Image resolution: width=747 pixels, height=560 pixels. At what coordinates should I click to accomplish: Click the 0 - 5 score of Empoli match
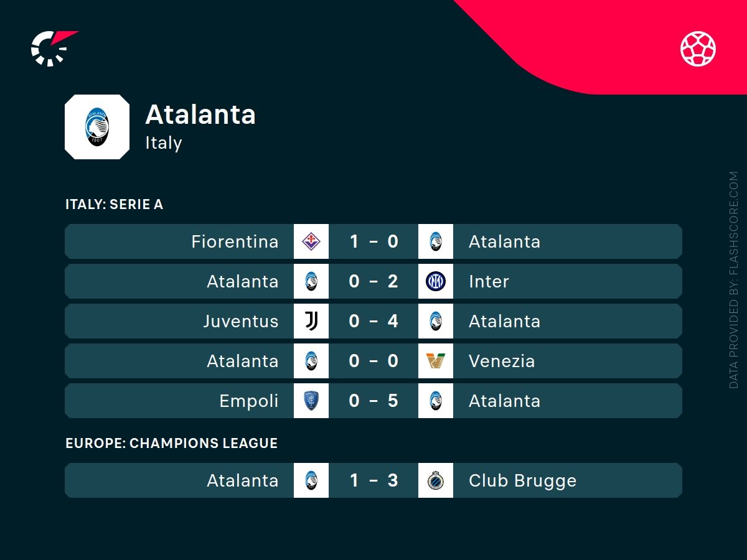[x=374, y=401]
